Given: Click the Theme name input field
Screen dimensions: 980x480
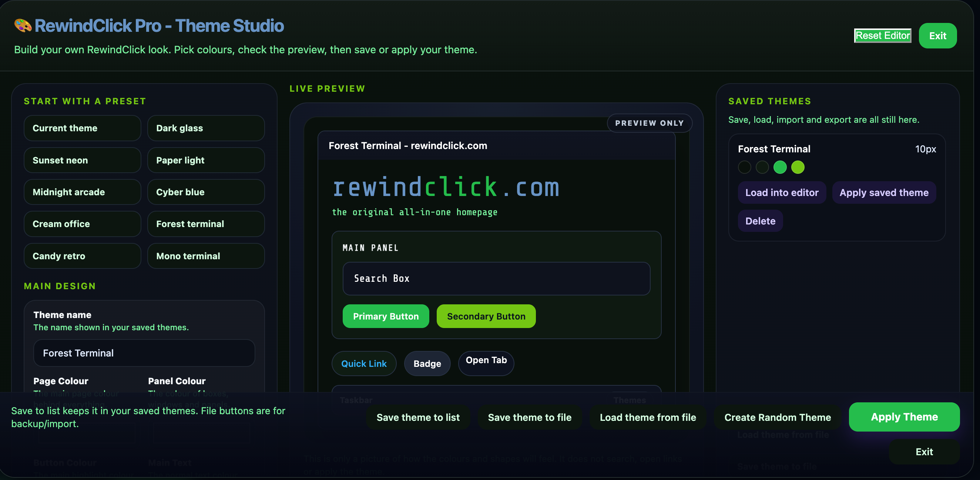Looking at the screenshot, I should pos(144,353).
